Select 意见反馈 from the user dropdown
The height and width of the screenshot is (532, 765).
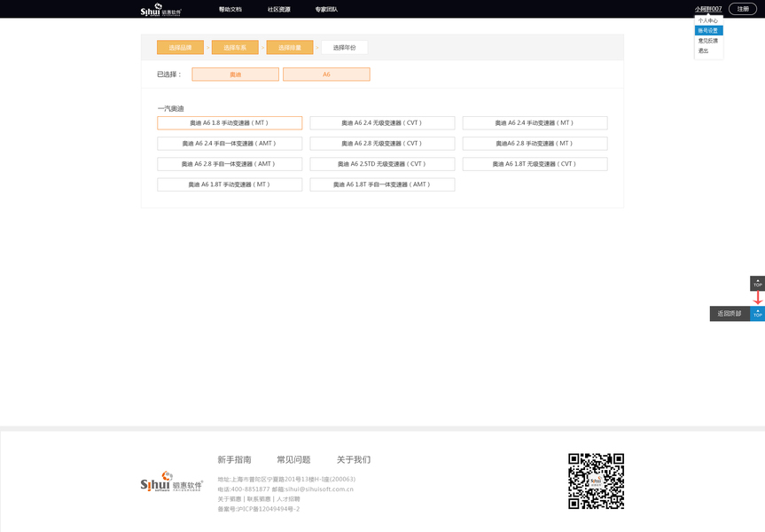pyautogui.click(x=708, y=41)
